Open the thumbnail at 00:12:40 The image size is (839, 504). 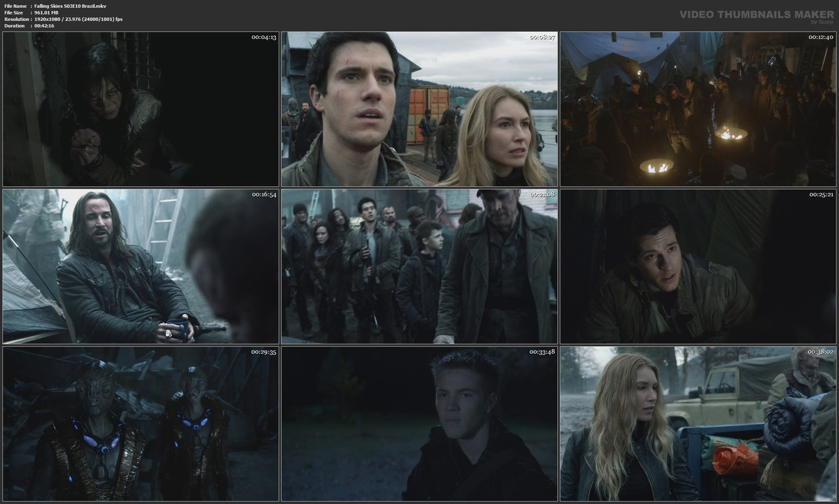click(698, 109)
